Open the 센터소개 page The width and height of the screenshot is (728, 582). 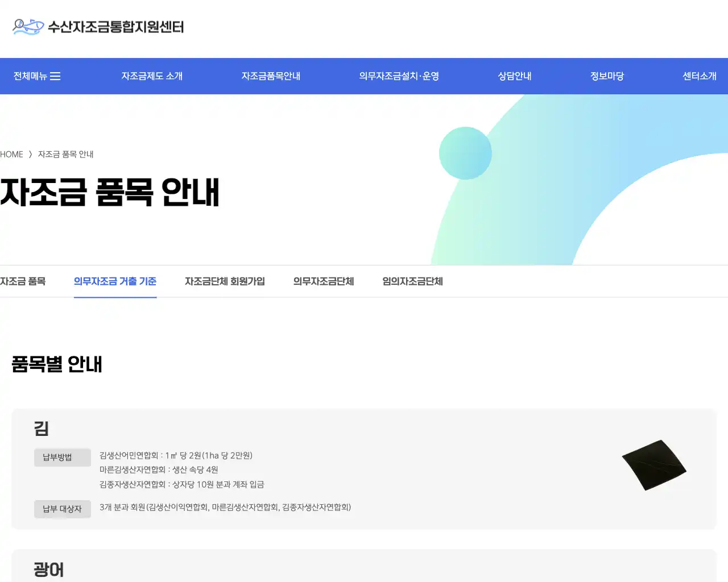[x=699, y=76]
